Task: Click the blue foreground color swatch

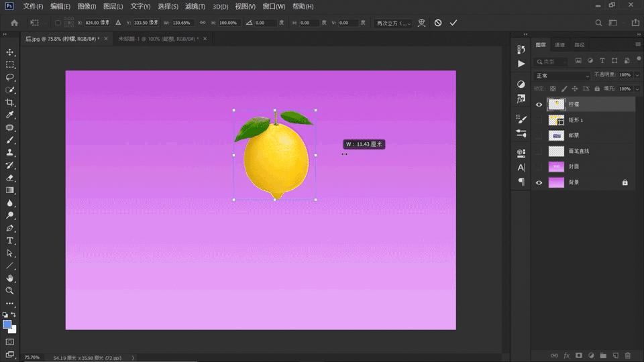Action: pyautogui.click(x=7, y=324)
